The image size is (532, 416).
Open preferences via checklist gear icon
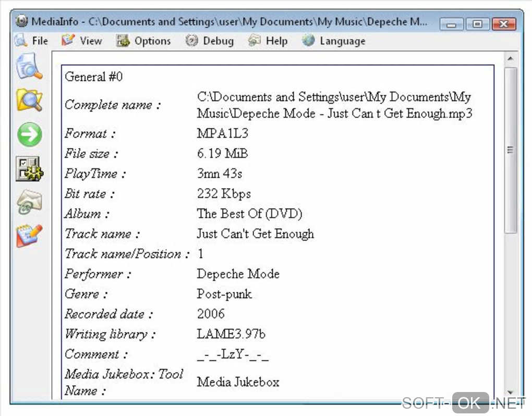pos(30,168)
